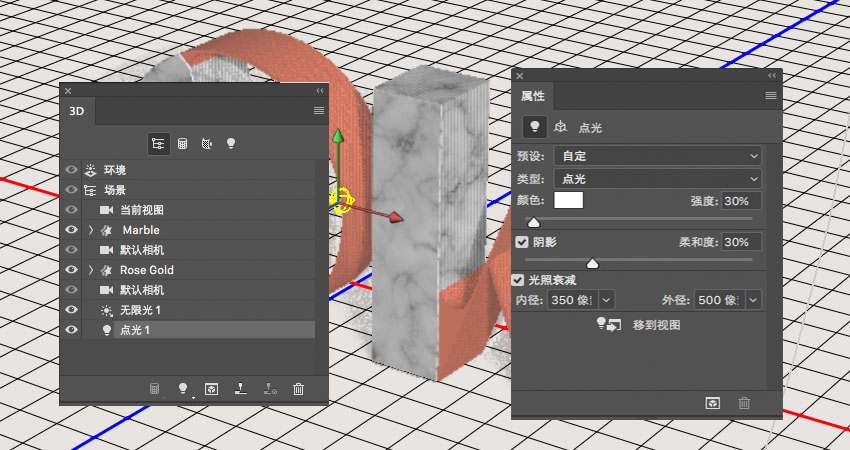Expand the Marble mesh group
The image size is (850, 450).
(91, 230)
